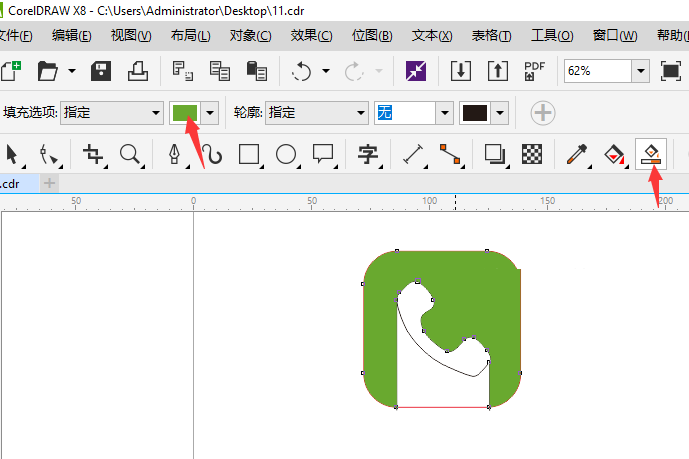Expand the green fill color dropdown arrow
Image resolution: width=689 pixels, height=459 pixels.
point(210,113)
